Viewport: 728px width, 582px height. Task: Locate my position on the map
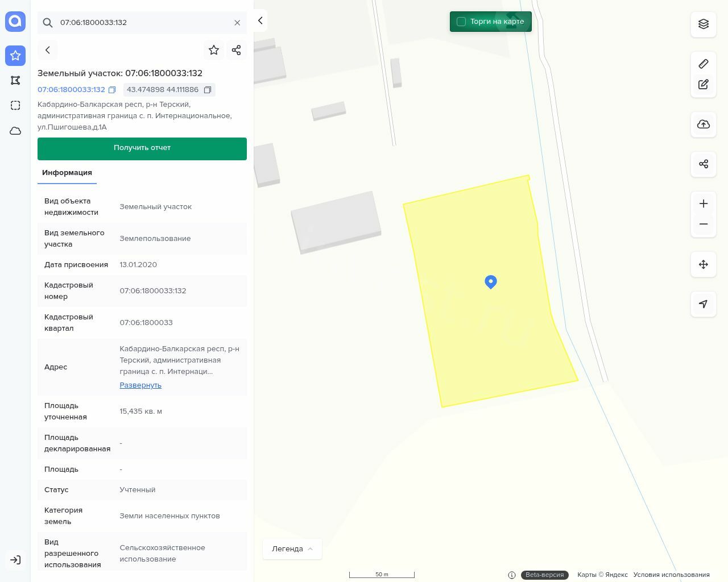[x=704, y=304]
